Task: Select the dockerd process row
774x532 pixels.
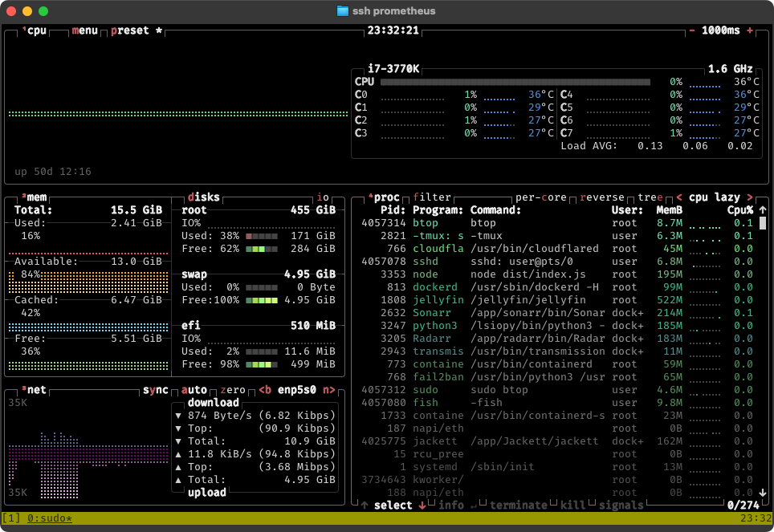Action: click(556, 287)
